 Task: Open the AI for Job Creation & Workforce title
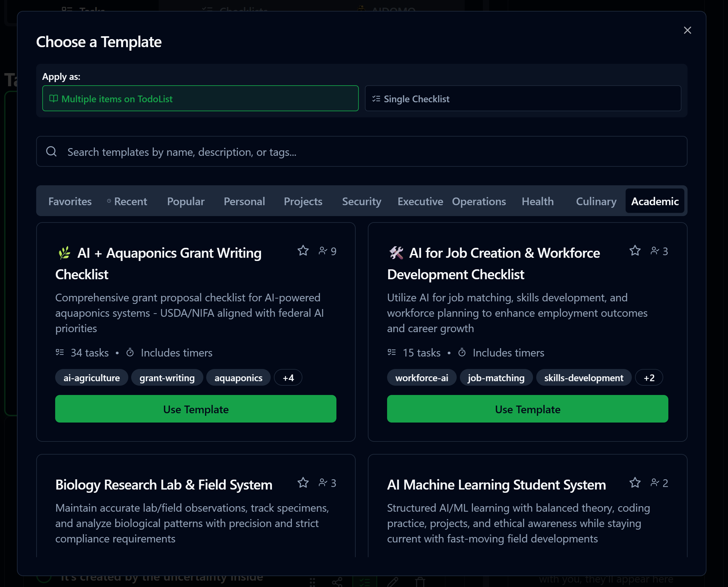pos(494,264)
